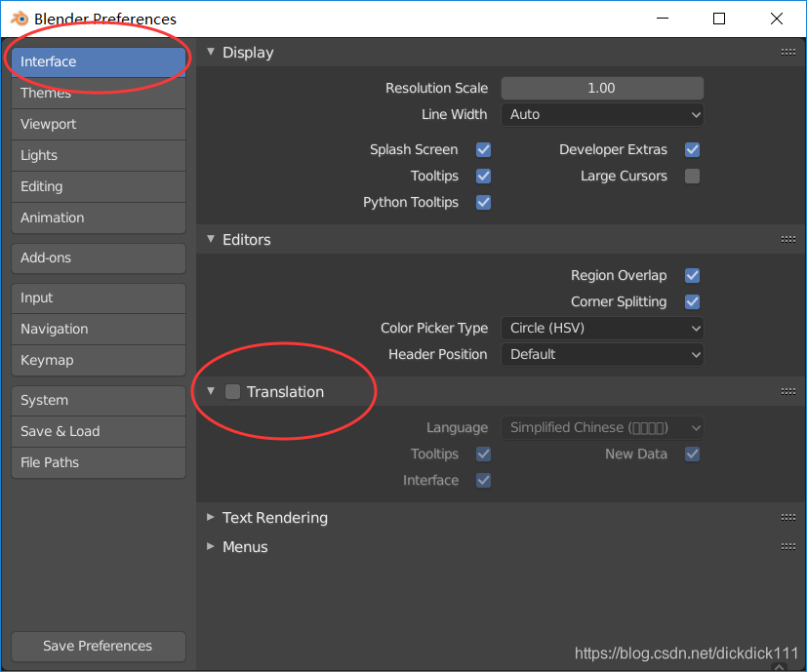Open Header Position dropdown
This screenshot has height=672, width=807.
(x=602, y=354)
